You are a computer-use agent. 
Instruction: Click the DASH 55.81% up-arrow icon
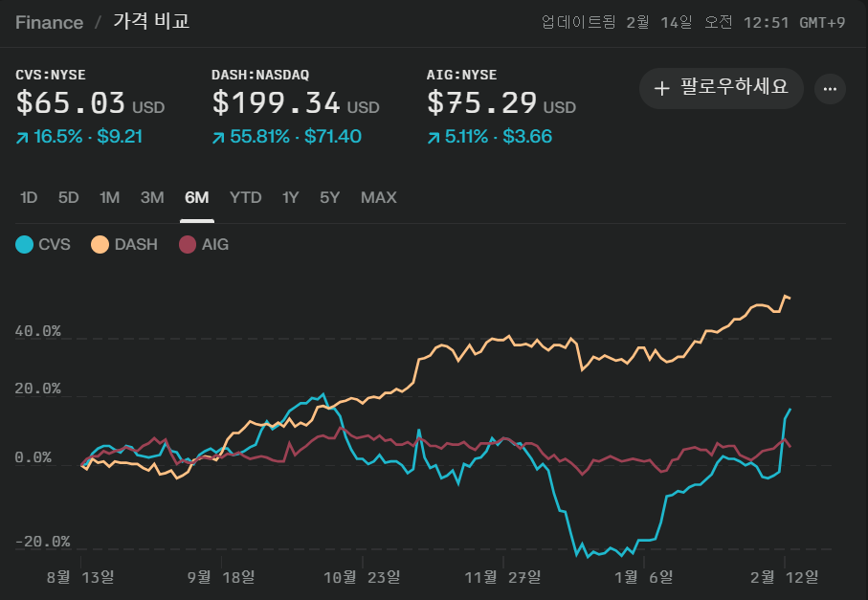click(x=218, y=137)
